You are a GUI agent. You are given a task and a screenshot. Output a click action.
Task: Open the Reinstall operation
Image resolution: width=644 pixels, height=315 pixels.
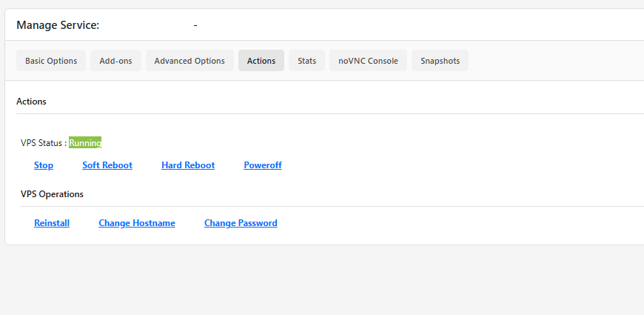(x=52, y=223)
